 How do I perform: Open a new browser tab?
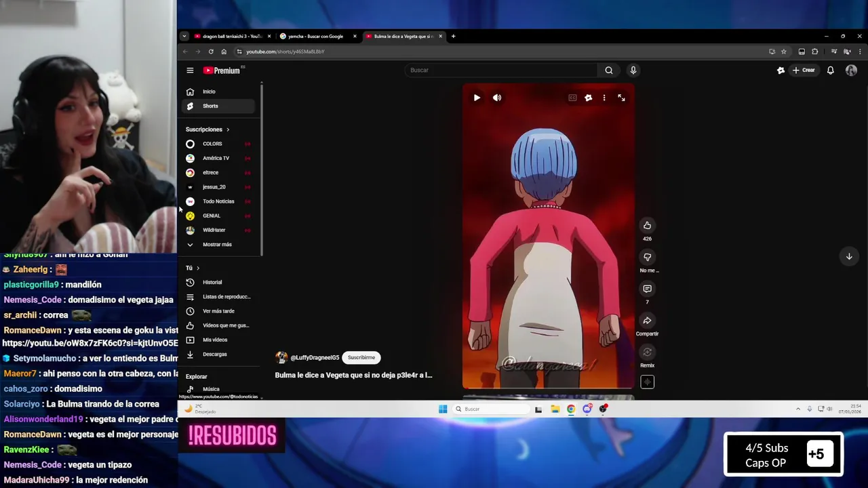coord(453,36)
